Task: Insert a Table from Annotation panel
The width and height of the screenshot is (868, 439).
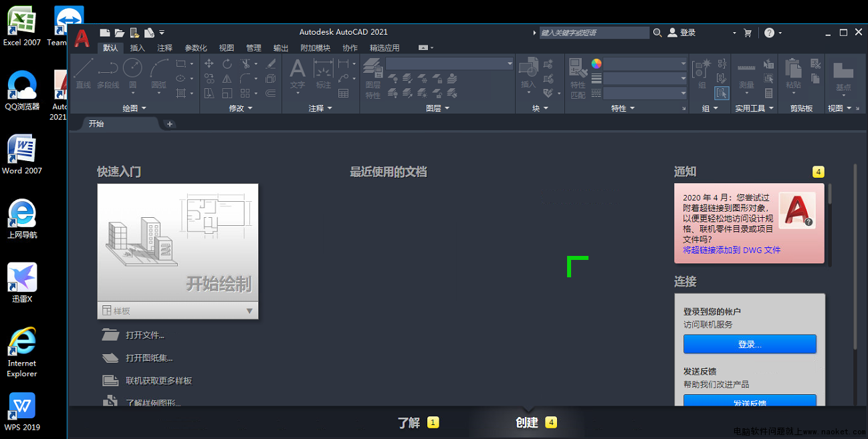Action: point(343,94)
